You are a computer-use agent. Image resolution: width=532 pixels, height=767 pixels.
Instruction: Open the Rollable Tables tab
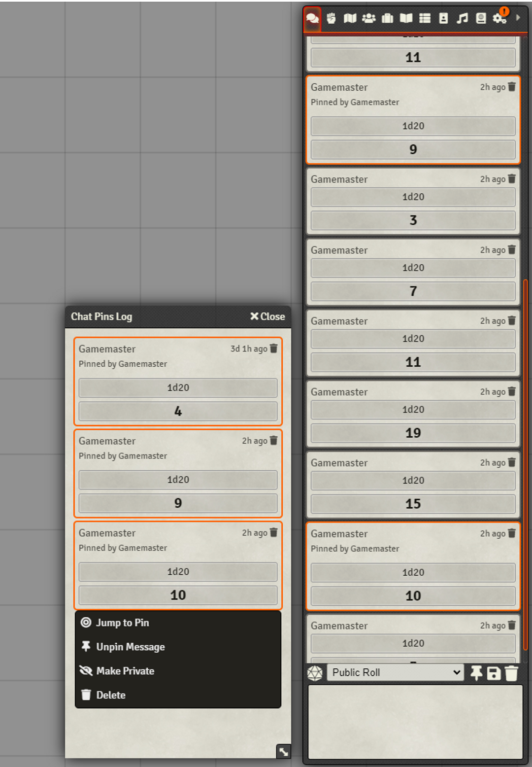425,19
